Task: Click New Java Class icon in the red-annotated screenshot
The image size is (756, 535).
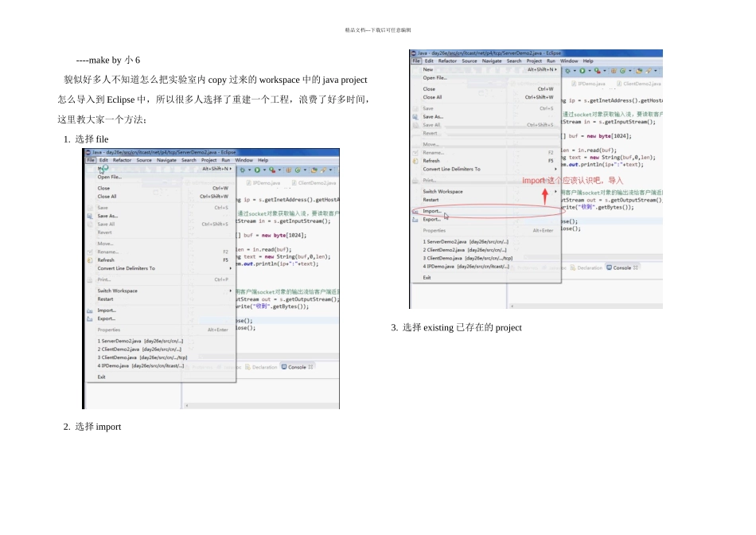Action: click(x=622, y=71)
